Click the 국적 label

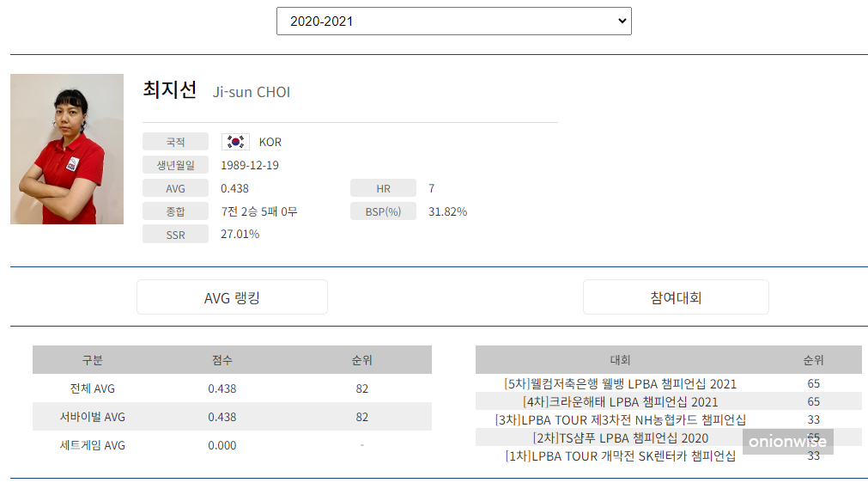pyautogui.click(x=175, y=142)
